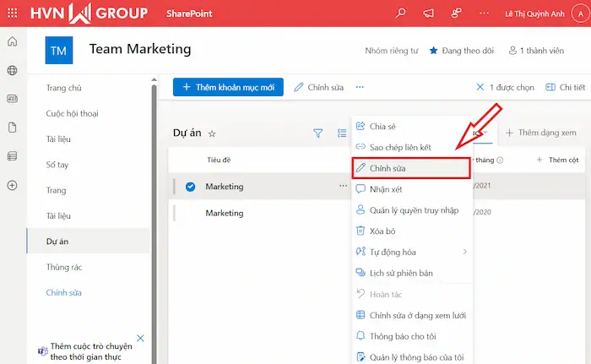This screenshot has width=591, height=364.
Task: Open the toolbar more options ellipsis
Action: coord(360,87)
